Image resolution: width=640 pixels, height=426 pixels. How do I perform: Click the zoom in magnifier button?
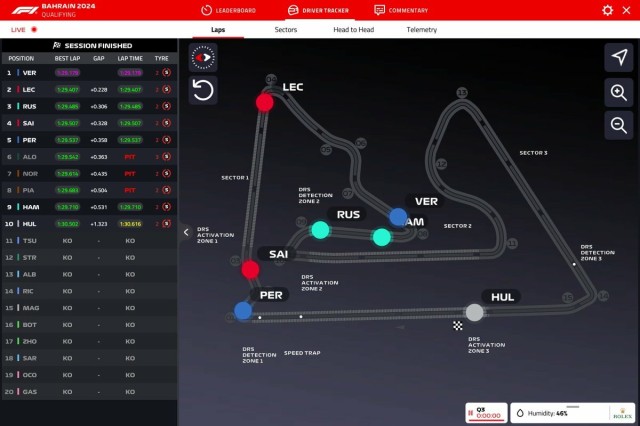point(619,93)
